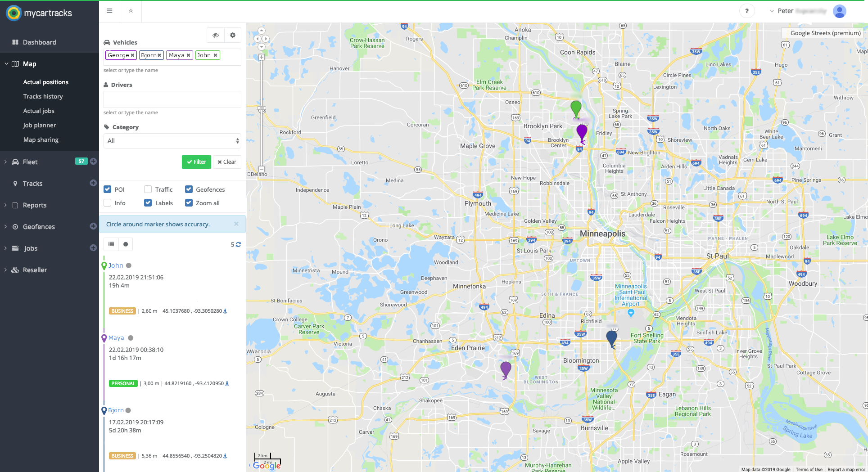
Task: Click the Clear button
Action: (x=227, y=162)
